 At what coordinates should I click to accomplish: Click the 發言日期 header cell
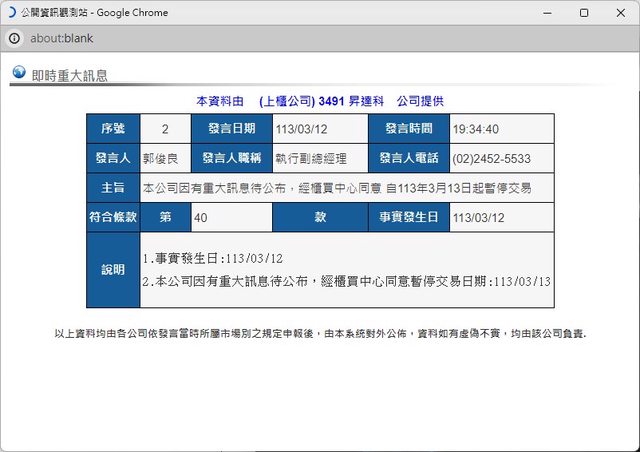(x=231, y=129)
